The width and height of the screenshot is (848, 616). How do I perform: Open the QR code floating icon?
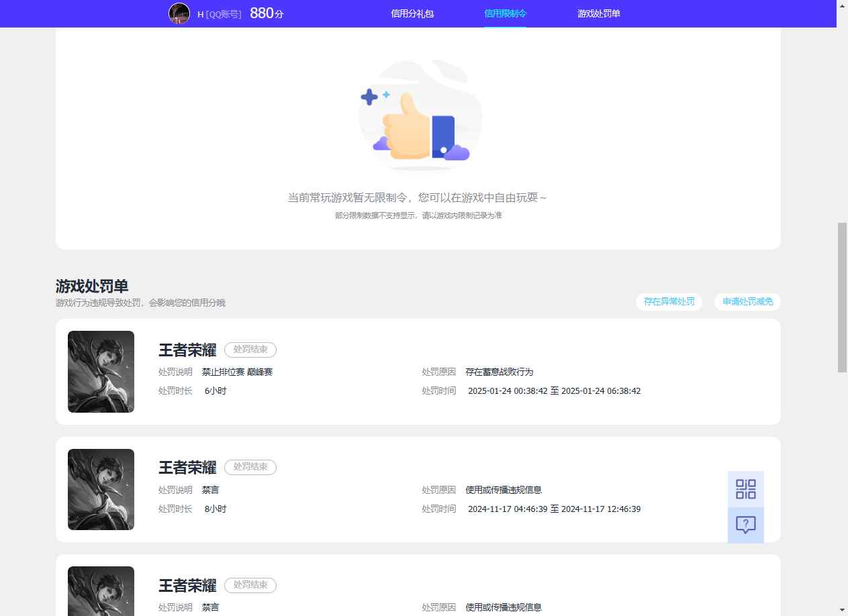(746, 489)
